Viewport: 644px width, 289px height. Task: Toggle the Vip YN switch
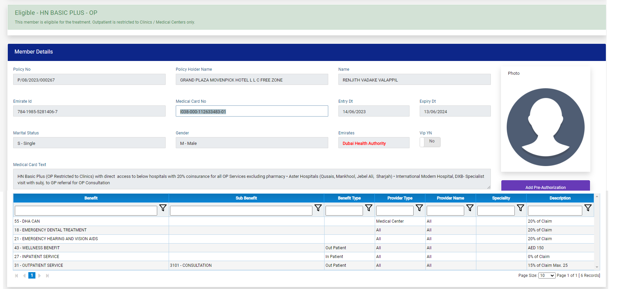pyautogui.click(x=430, y=142)
